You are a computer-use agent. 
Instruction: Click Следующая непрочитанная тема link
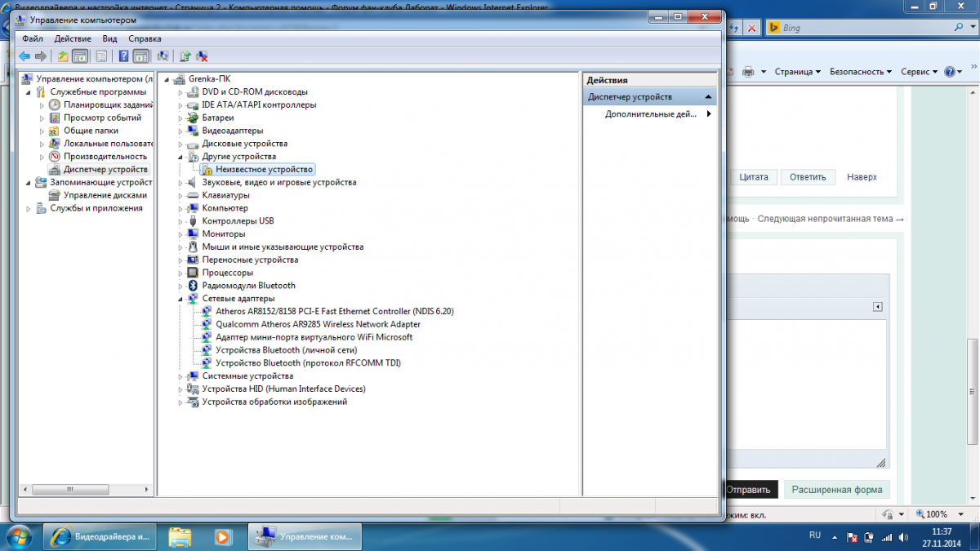tap(831, 220)
